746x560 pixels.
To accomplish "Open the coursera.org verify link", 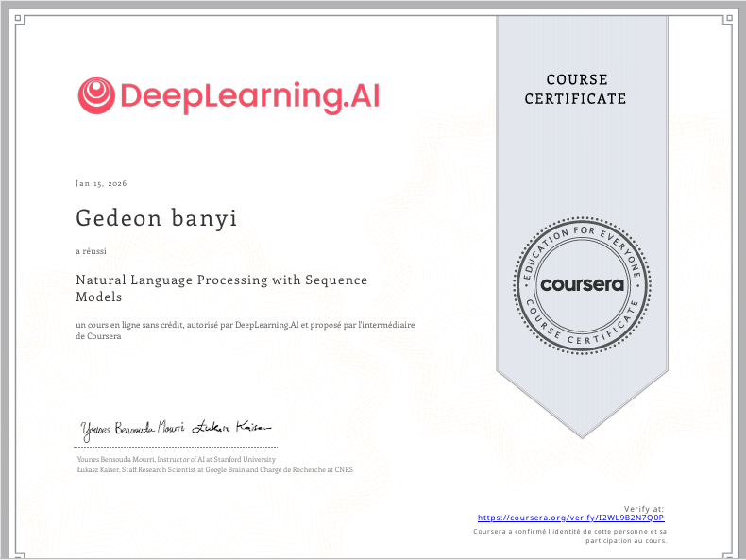I will click(x=571, y=518).
